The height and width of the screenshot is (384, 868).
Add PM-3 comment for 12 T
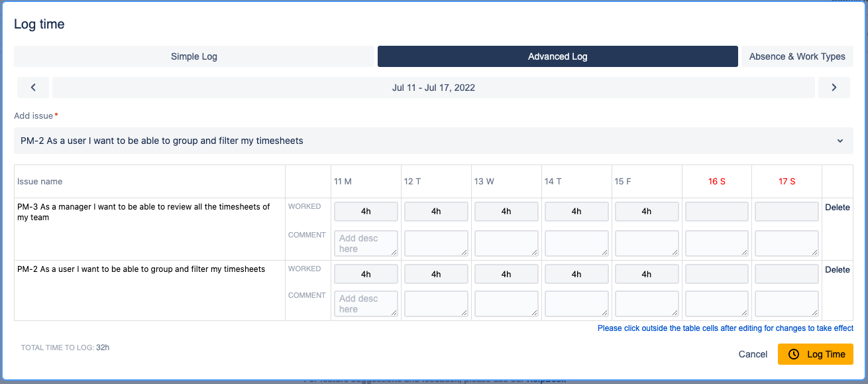pyautogui.click(x=436, y=243)
